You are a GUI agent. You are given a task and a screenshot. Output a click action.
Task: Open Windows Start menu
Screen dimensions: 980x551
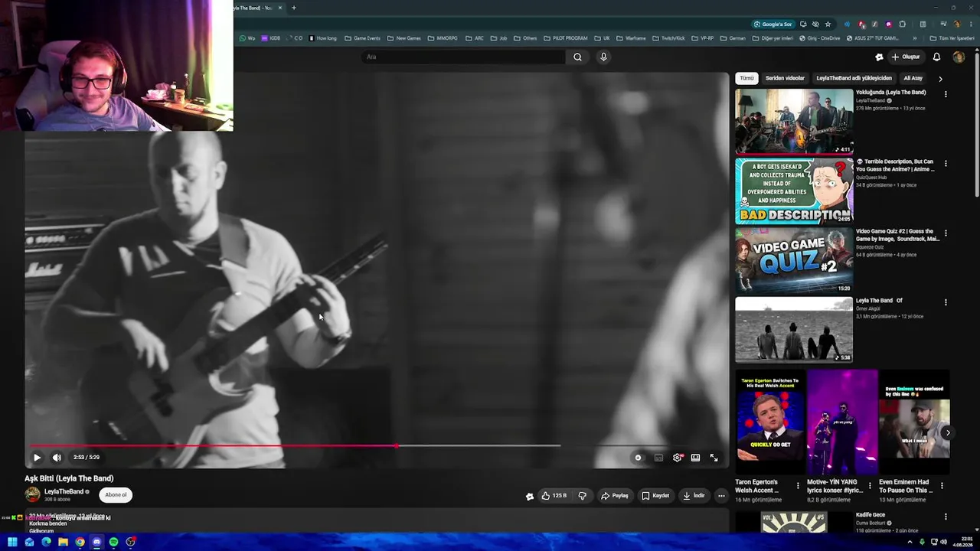12,542
